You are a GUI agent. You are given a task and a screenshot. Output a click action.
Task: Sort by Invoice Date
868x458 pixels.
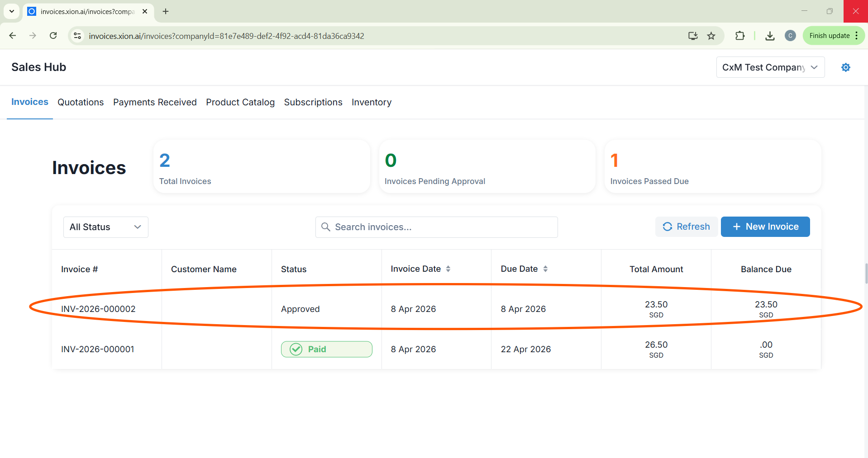448,269
